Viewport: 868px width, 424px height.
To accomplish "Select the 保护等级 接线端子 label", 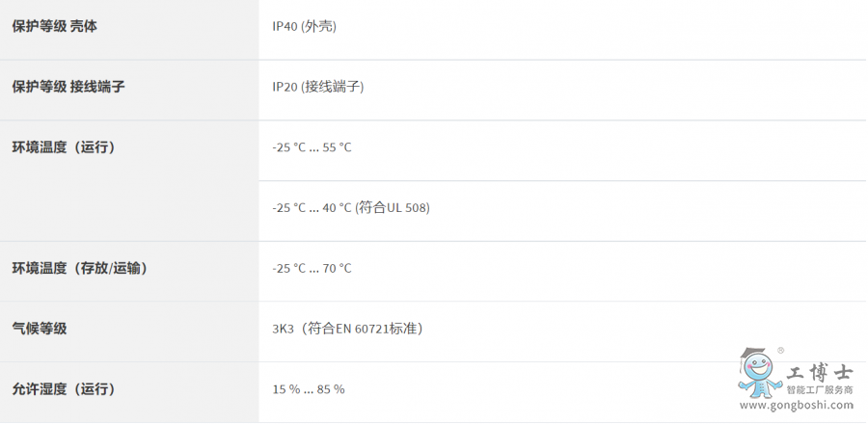I will tap(68, 87).
